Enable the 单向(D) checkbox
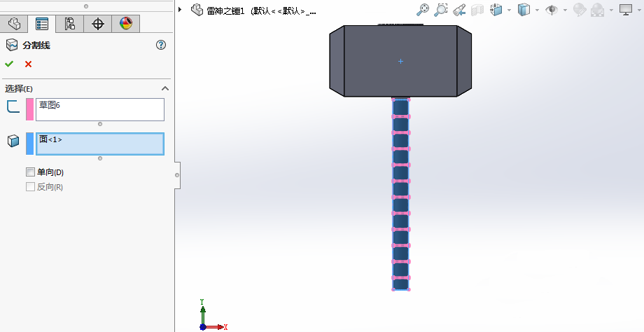The image size is (644, 332). point(30,172)
